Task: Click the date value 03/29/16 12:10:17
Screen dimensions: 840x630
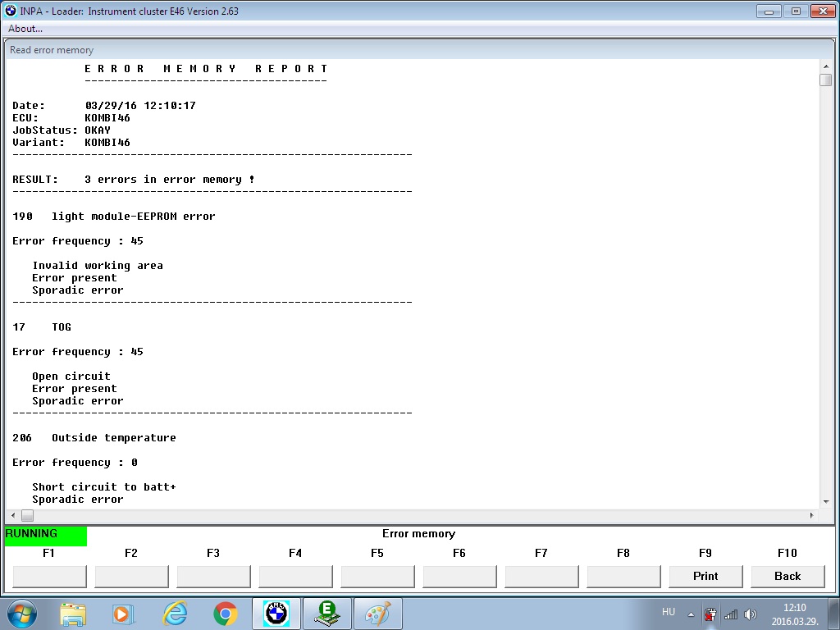Action: 140,106
